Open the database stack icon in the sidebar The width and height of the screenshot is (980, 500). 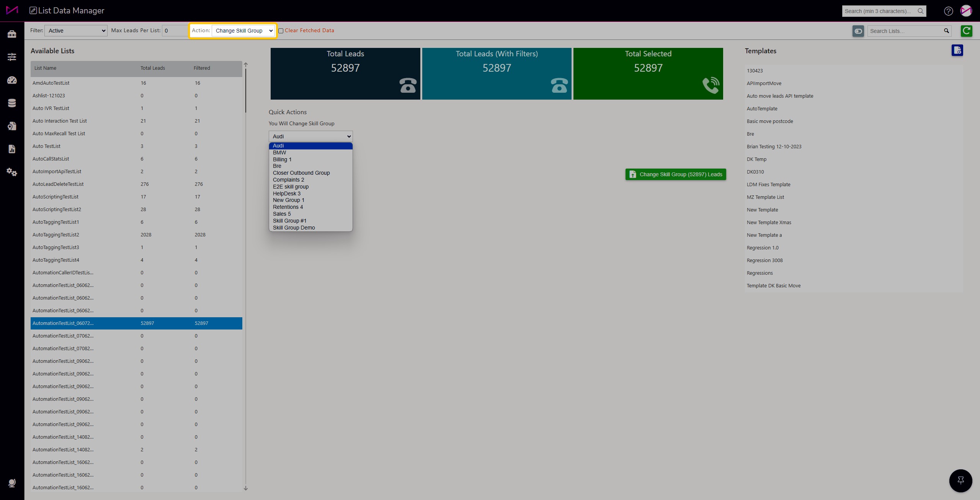[x=12, y=103]
